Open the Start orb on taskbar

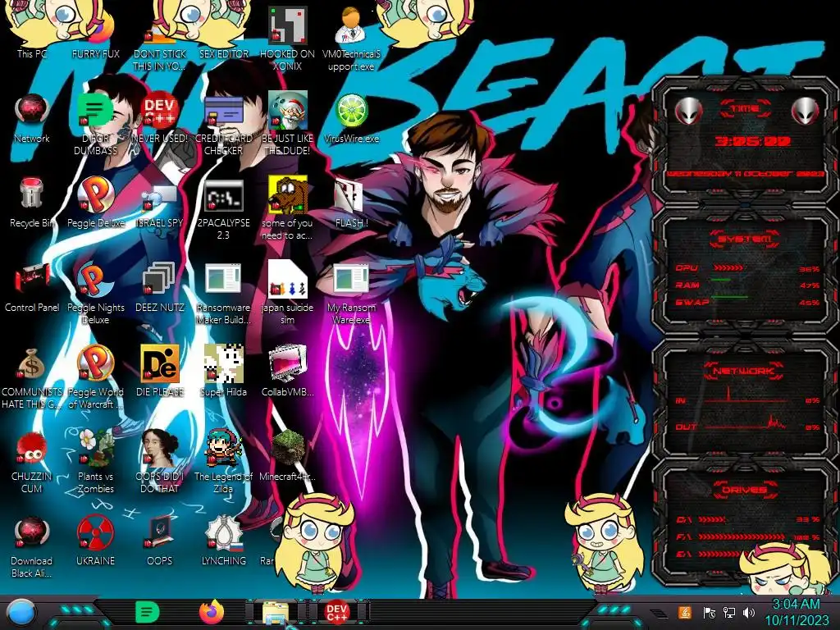(21, 613)
